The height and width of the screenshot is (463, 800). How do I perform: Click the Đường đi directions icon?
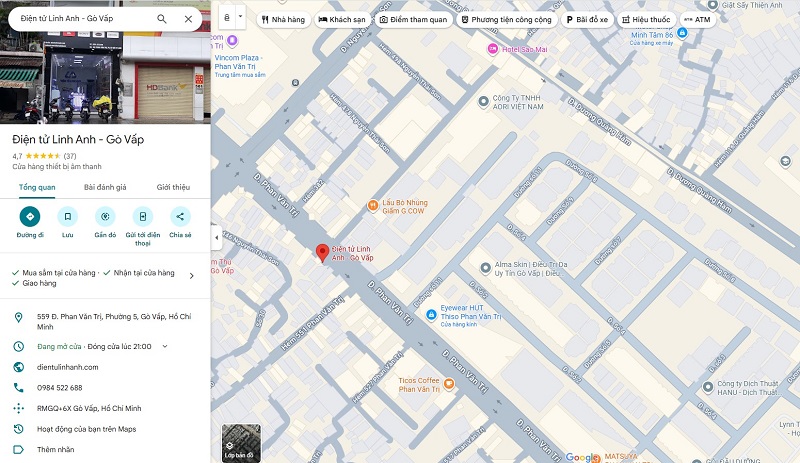(x=30, y=216)
